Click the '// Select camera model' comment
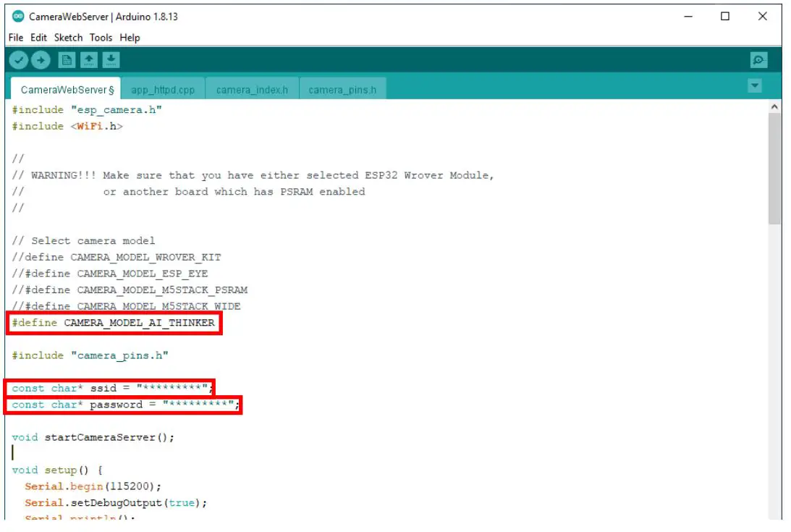791x532 pixels. pyautogui.click(x=83, y=241)
